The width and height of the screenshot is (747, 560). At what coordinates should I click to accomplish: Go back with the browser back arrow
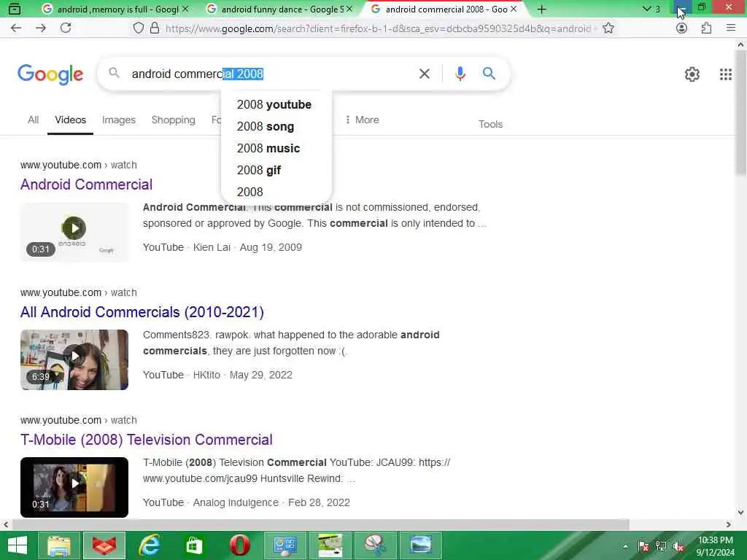pos(16,28)
